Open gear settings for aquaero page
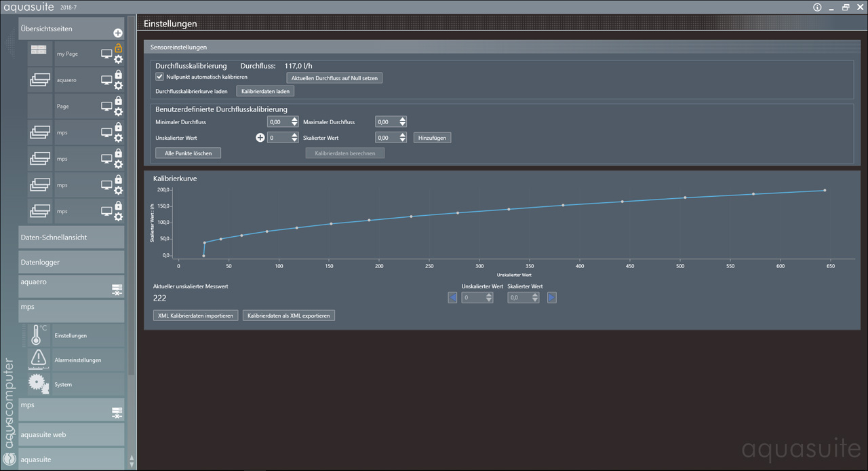This screenshot has width=868, height=471. click(x=118, y=86)
